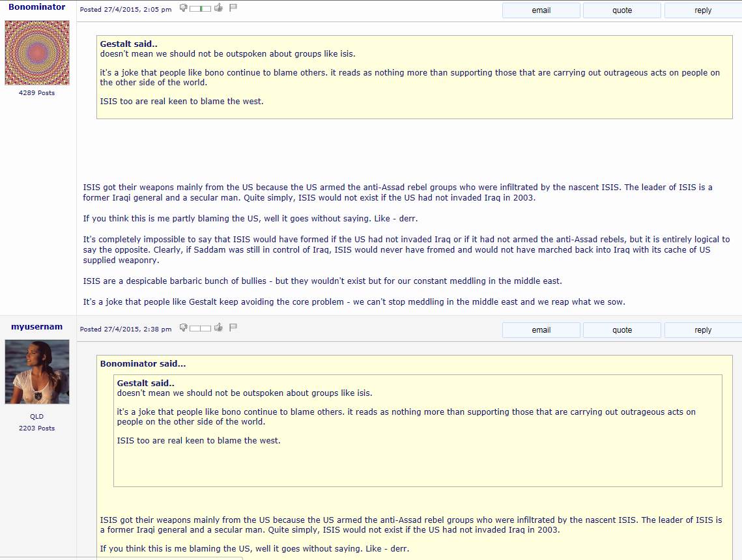Quote myusernam's post
This screenshot has height=560, width=742.
tap(621, 330)
